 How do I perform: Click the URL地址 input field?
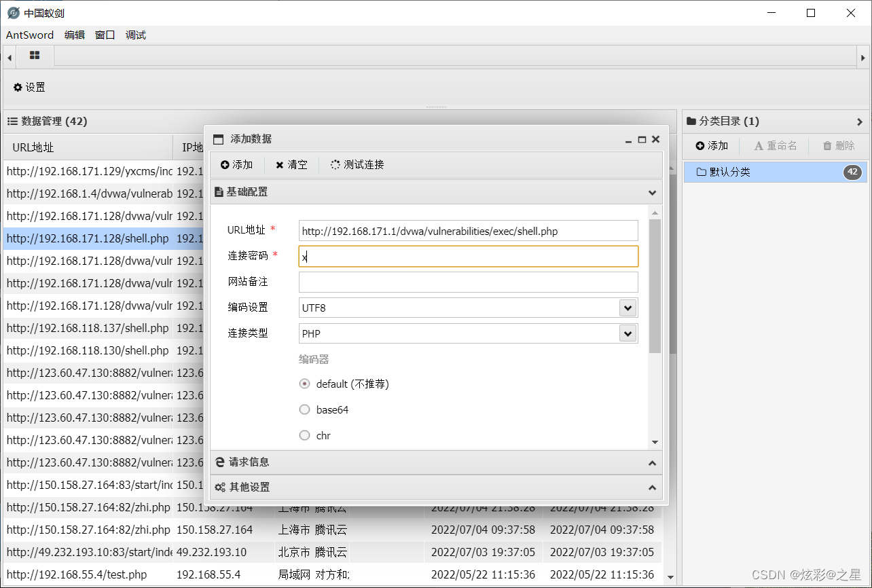(x=468, y=231)
